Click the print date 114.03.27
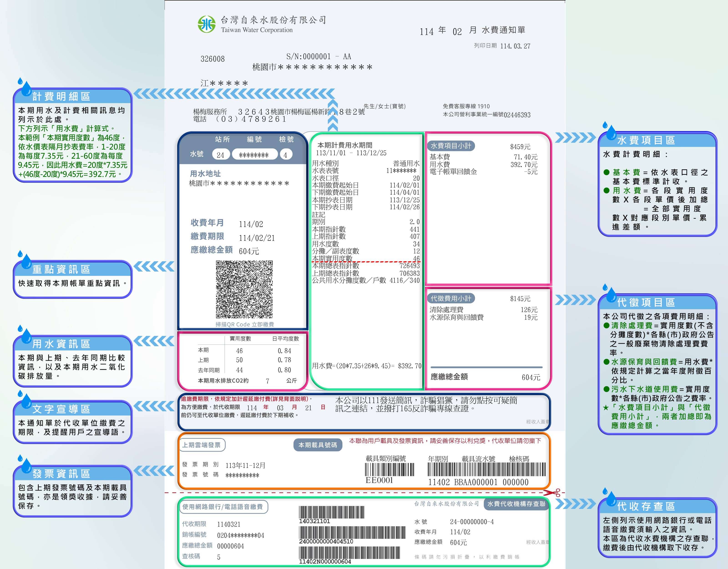This screenshot has height=569, width=728. click(x=515, y=46)
